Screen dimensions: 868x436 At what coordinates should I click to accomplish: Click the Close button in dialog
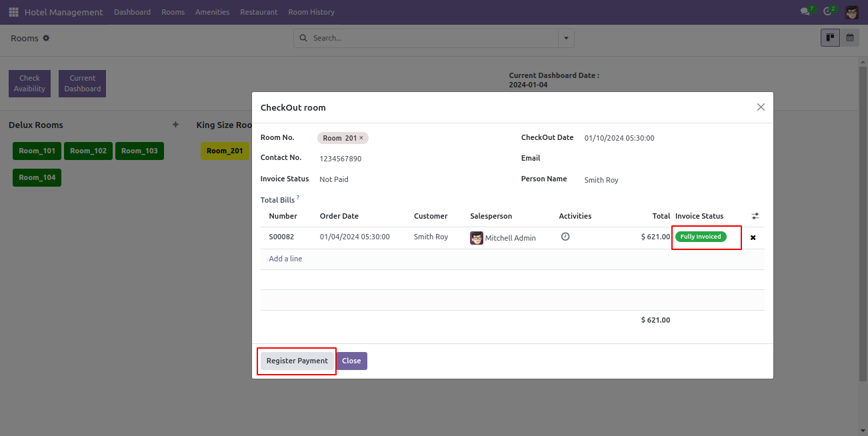pyautogui.click(x=351, y=361)
